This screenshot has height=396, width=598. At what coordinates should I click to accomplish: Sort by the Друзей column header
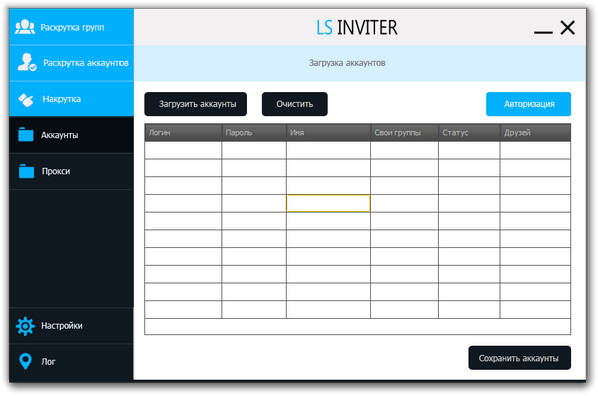pyautogui.click(x=535, y=132)
